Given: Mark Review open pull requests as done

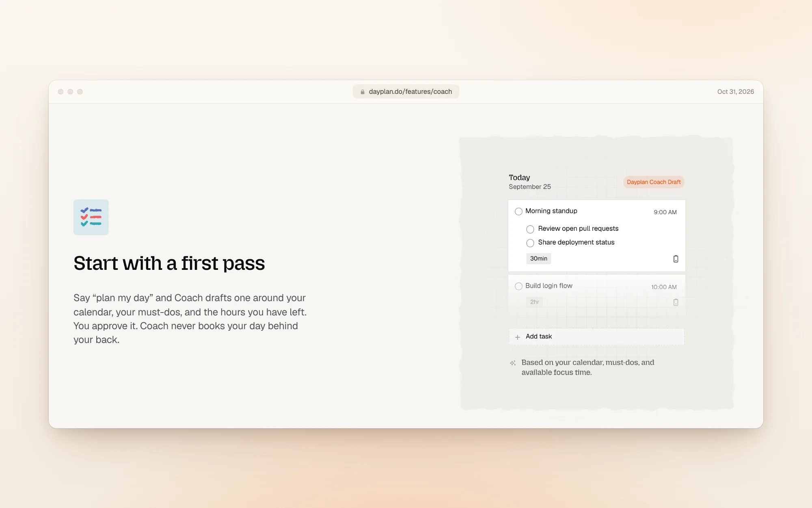Looking at the screenshot, I should pos(530,229).
